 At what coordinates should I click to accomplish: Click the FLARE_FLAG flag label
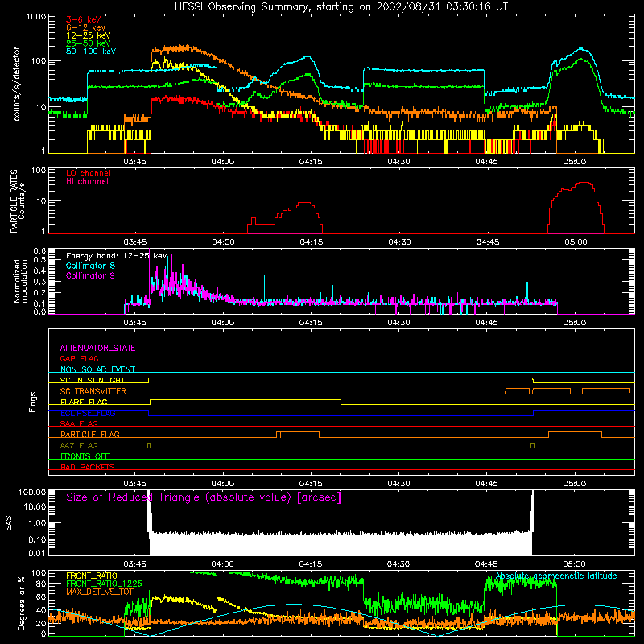pos(84,402)
